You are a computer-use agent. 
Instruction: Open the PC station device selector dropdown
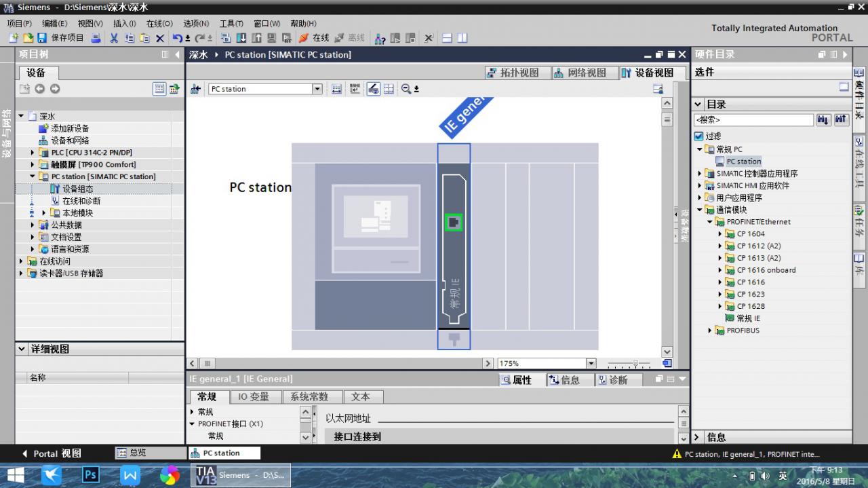(317, 89)
